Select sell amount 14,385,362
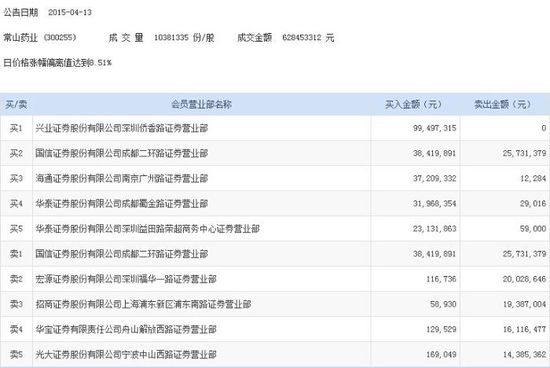 pos(524,354)
